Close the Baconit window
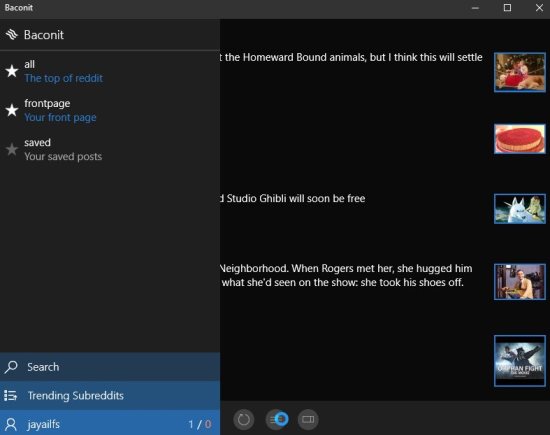Screen dimensions: 550x435 click(x=539, y=8)
